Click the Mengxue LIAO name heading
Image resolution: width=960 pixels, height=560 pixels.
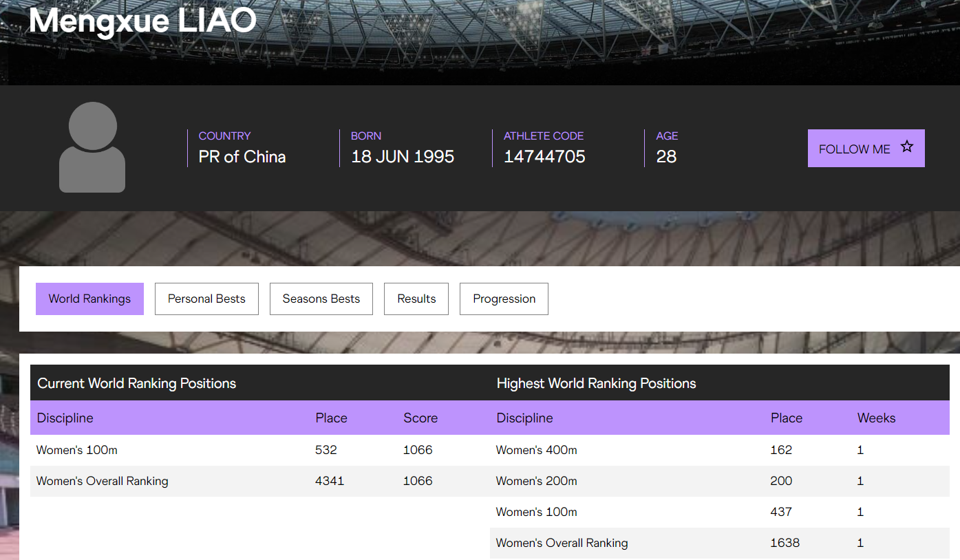tap(142, 21)
